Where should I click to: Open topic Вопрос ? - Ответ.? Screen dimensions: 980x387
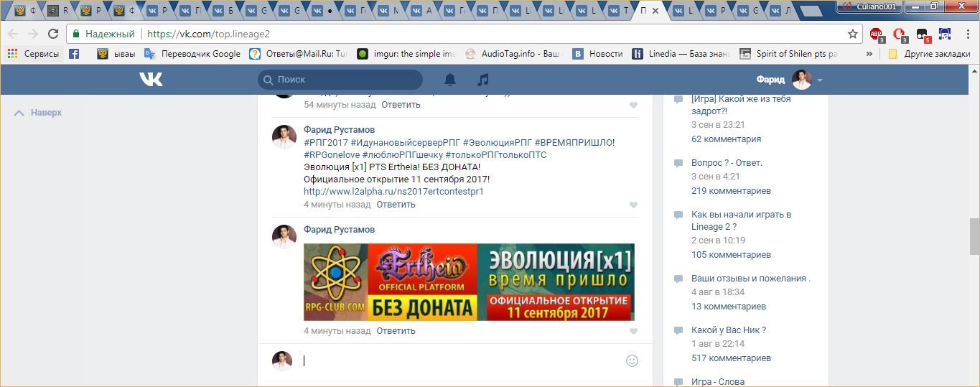coord(727,163)
